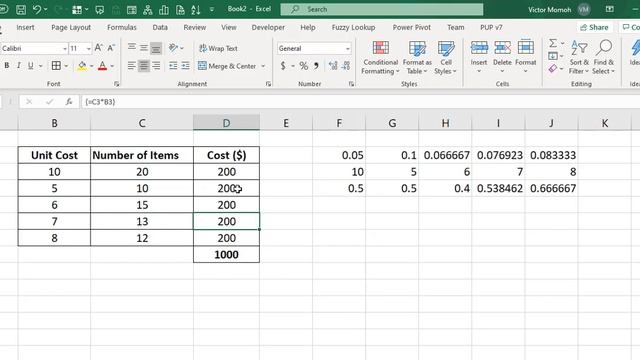Apply comma style format
The width and height of the screenshot is (640, 360).
(316, 66)
